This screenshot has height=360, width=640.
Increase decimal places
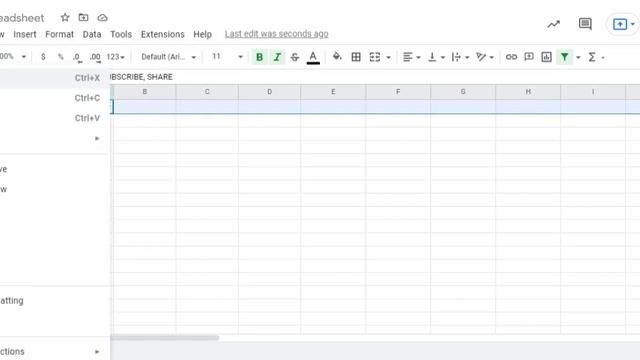(x=95, y=58)
